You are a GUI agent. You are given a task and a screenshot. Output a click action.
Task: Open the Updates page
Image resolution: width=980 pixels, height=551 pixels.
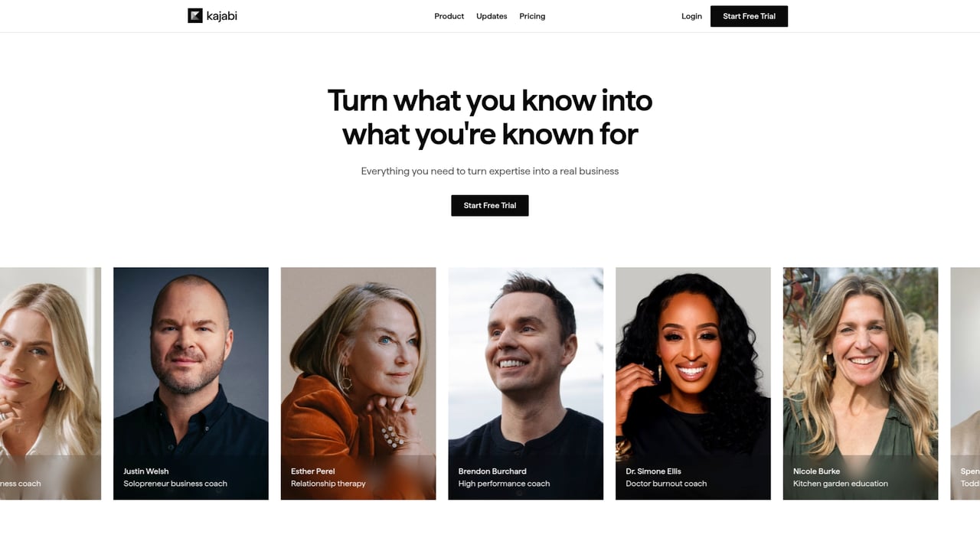(492, 16)
